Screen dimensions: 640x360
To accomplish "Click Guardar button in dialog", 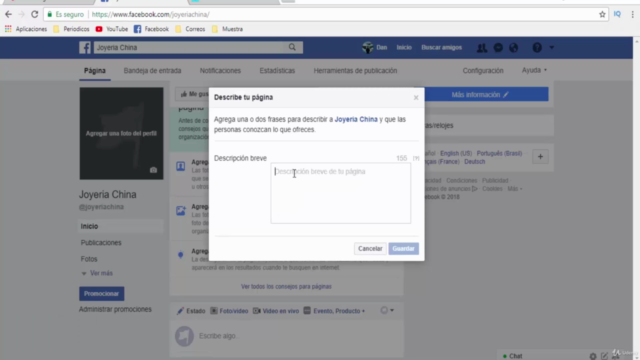I will (x=403, y=249).
